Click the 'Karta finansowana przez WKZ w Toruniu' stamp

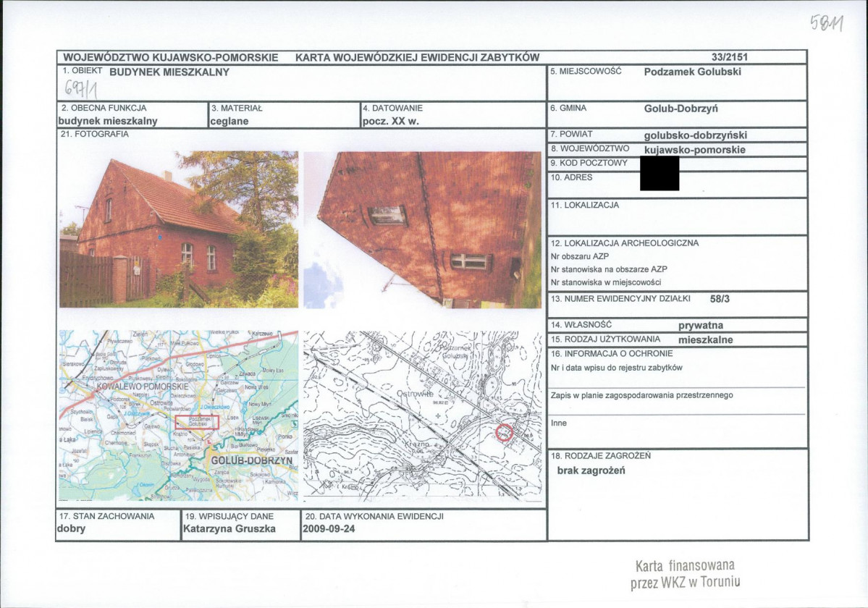[686, 574]
